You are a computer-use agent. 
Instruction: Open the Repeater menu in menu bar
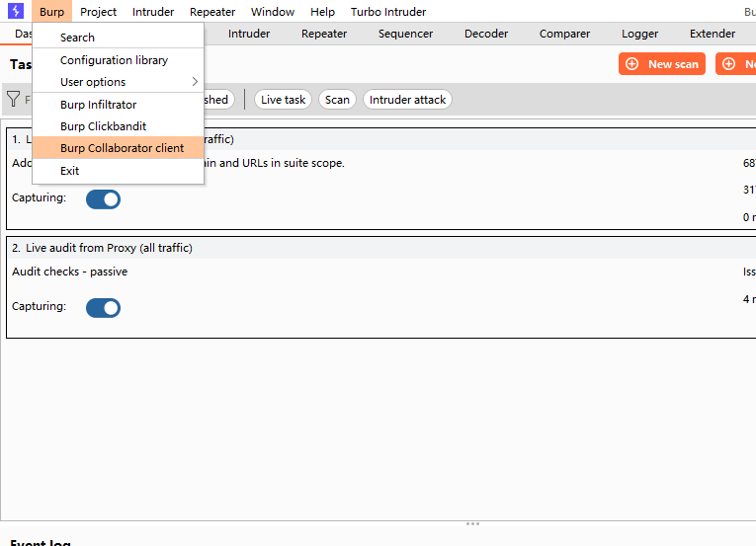coord(212,12)
